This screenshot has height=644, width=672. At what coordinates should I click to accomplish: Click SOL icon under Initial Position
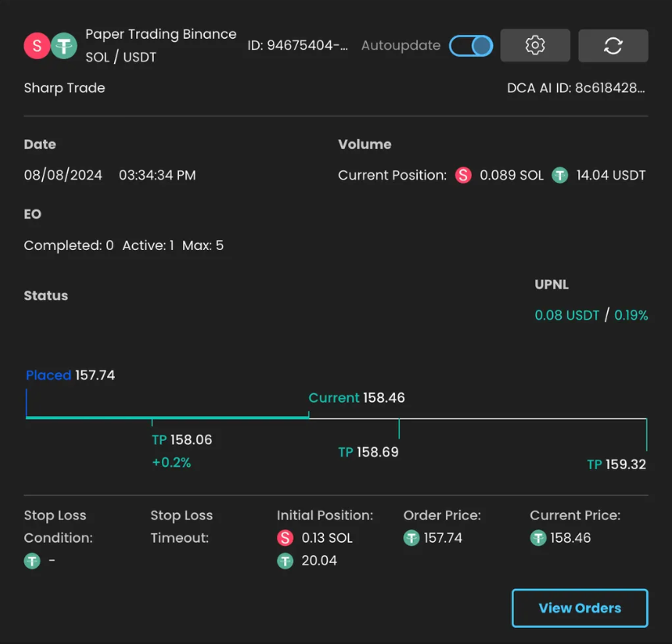285,538
